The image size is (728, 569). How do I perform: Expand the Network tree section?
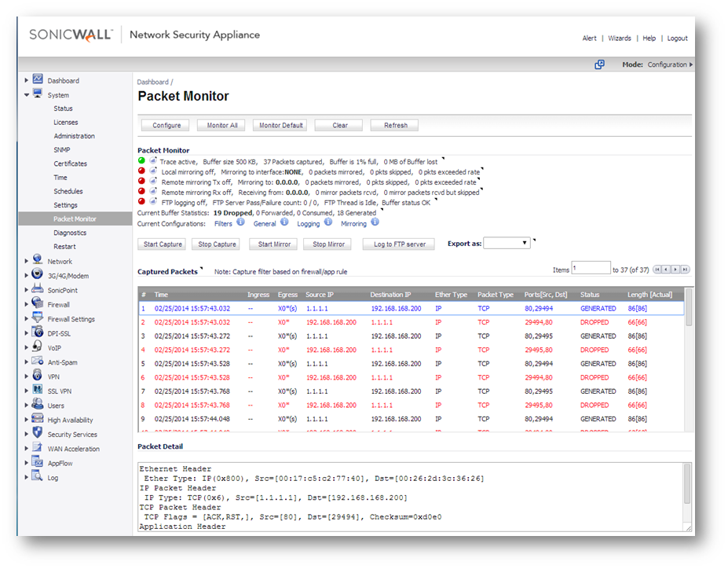[x=26, y=261]
